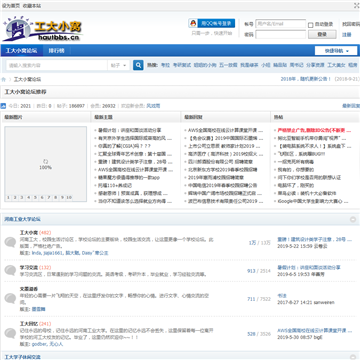Open thread 阿福110+养成记
Screen dimensions: 360x360
click(x=115, y=186)
